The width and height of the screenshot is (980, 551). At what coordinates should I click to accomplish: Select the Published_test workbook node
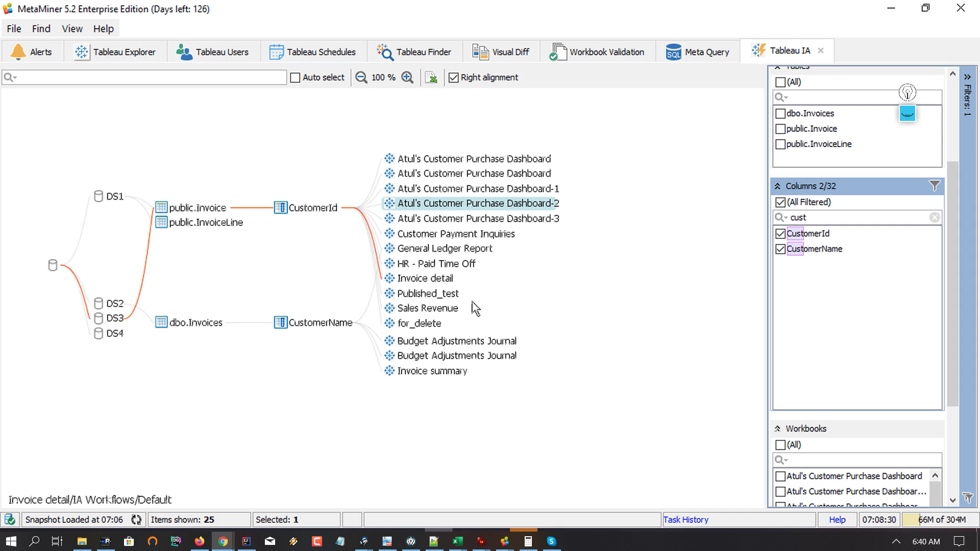(422, 293)
